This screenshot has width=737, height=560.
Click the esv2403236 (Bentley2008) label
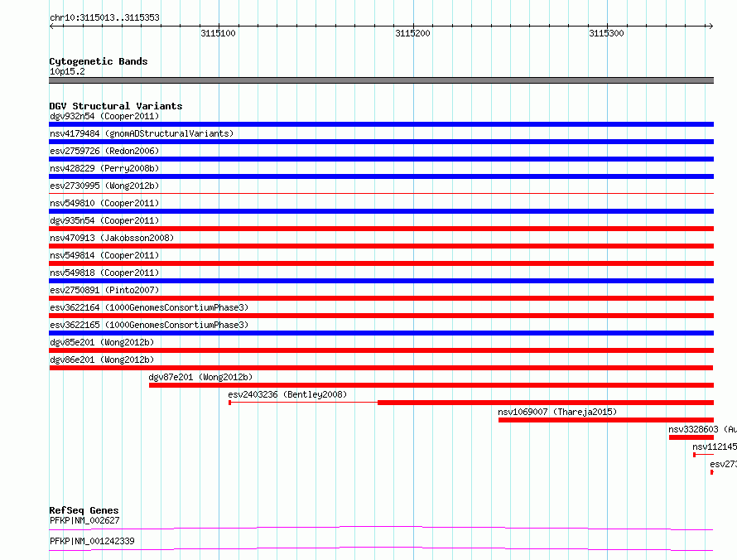point(287,394)
